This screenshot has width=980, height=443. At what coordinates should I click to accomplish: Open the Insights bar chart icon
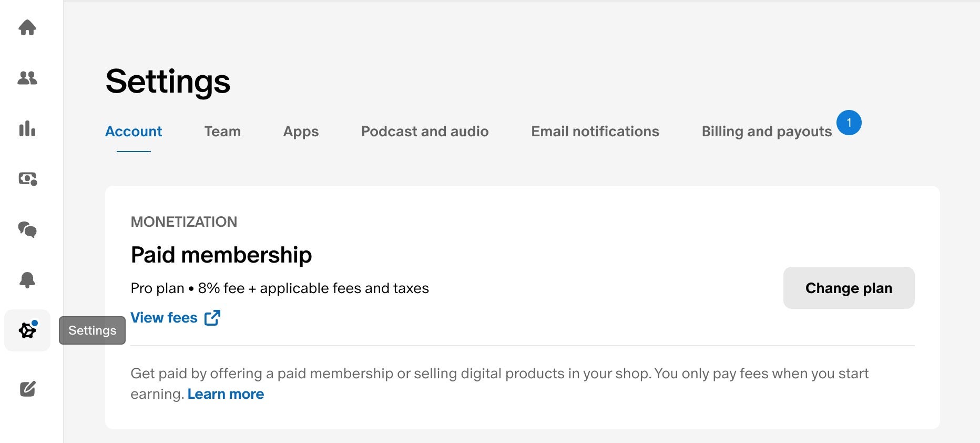coord(27,128)
